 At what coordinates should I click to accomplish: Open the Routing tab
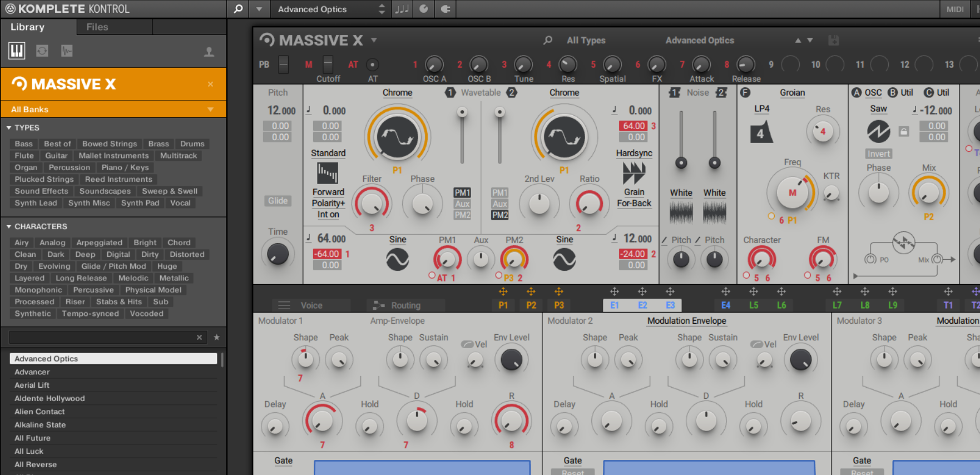pos(405,305)
